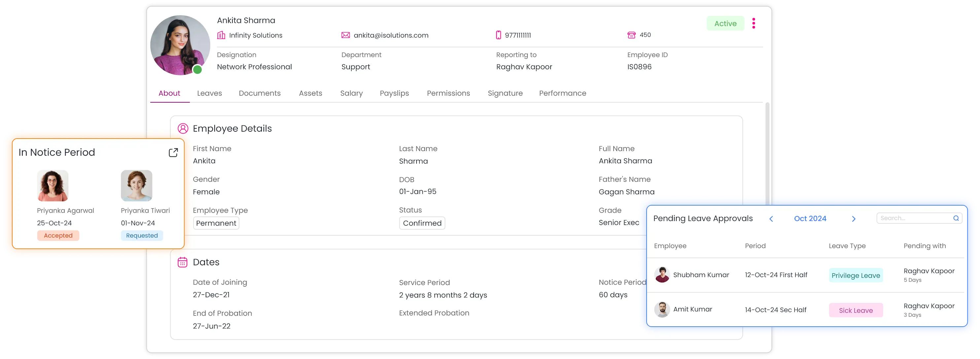The height and width of the screenshot is (359, 980).
Task: Open the Payslips tab
Action: (x=394, y=93)
